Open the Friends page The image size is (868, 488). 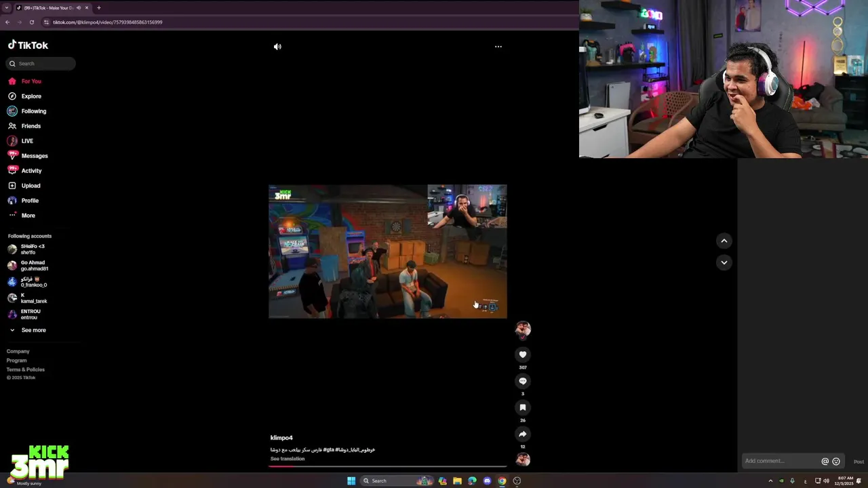24,126
